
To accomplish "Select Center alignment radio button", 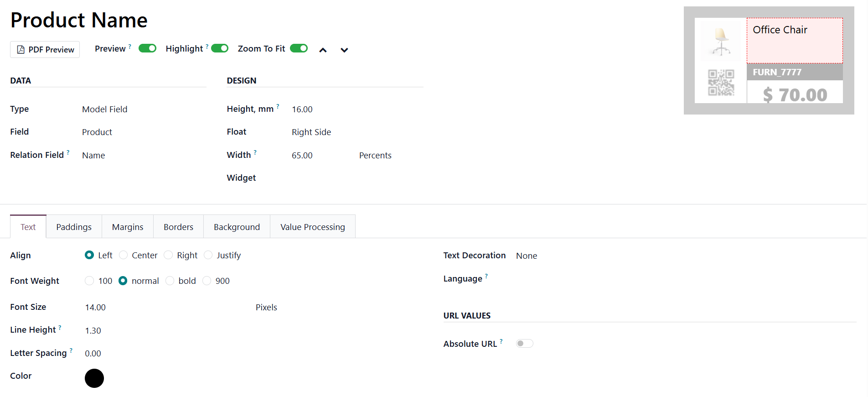I will click(x=124, y=255).
